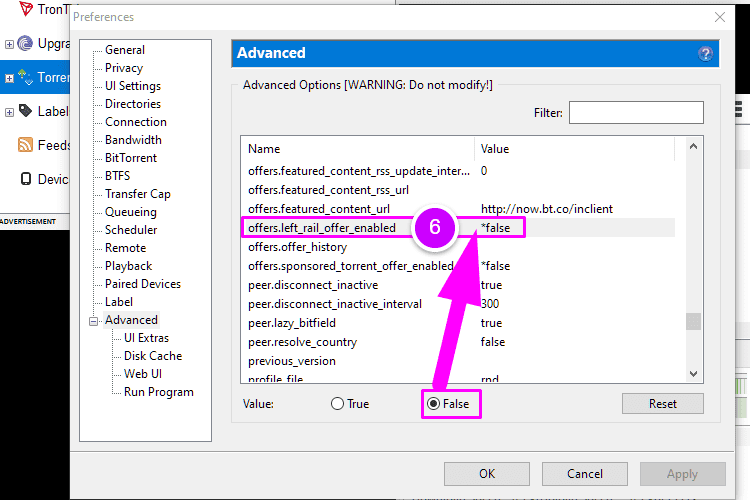Open BitTorrent preferences page
The width and height of the screenshot is (750, 500).
coord(131,158)
